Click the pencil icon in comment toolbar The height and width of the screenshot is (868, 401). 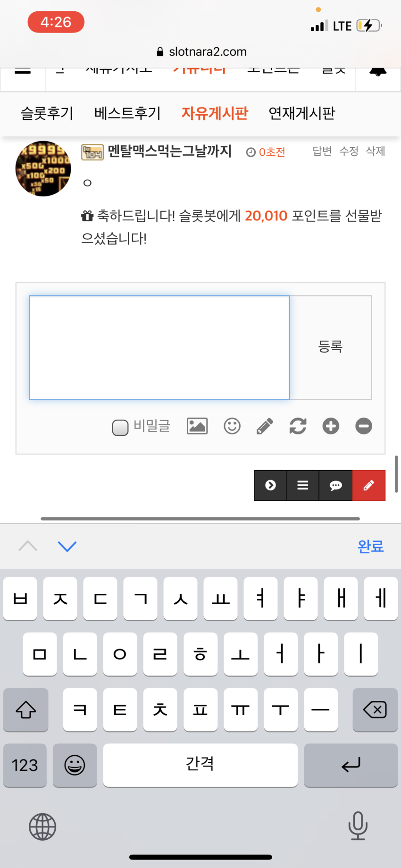point(265,426)
